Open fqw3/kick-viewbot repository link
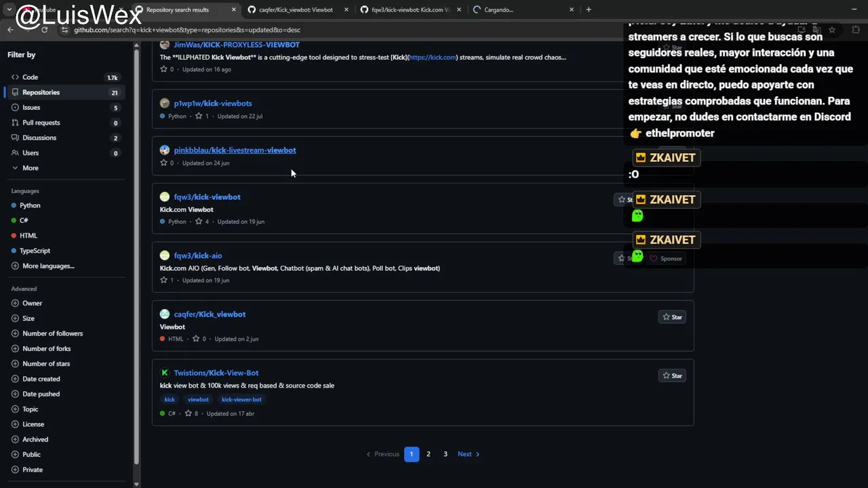This screenshot has width=868, height=488. (x=207, y=197)
